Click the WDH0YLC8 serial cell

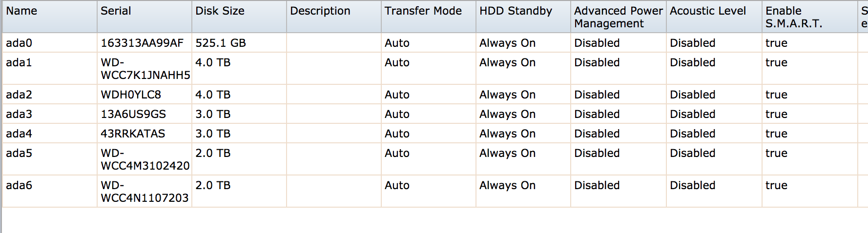[130, 95]
